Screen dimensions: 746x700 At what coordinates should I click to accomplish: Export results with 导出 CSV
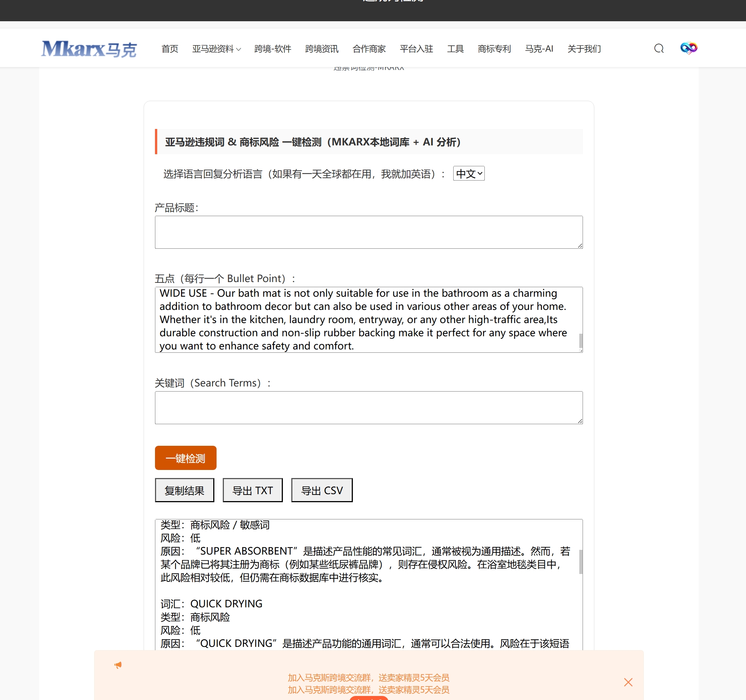click(322, 490)
